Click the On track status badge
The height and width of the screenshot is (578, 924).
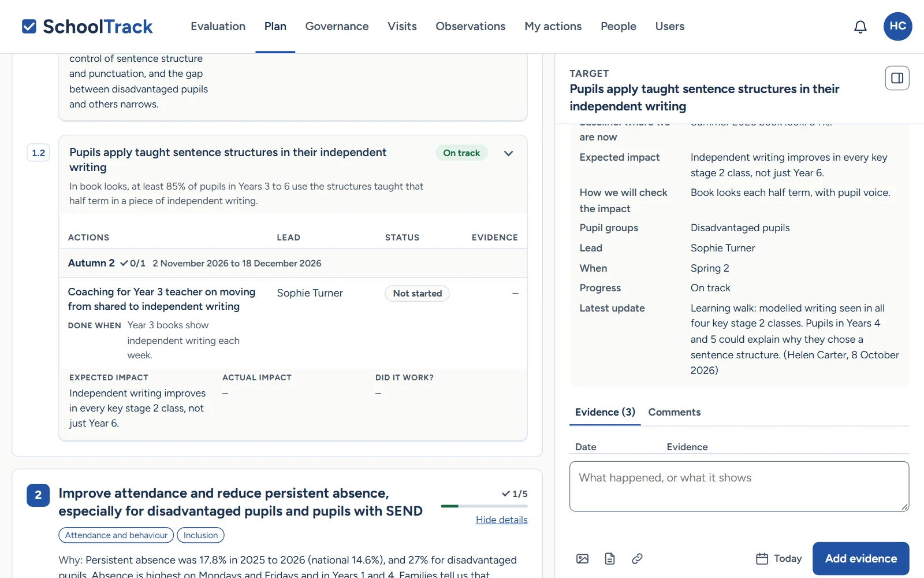[461, 153]
